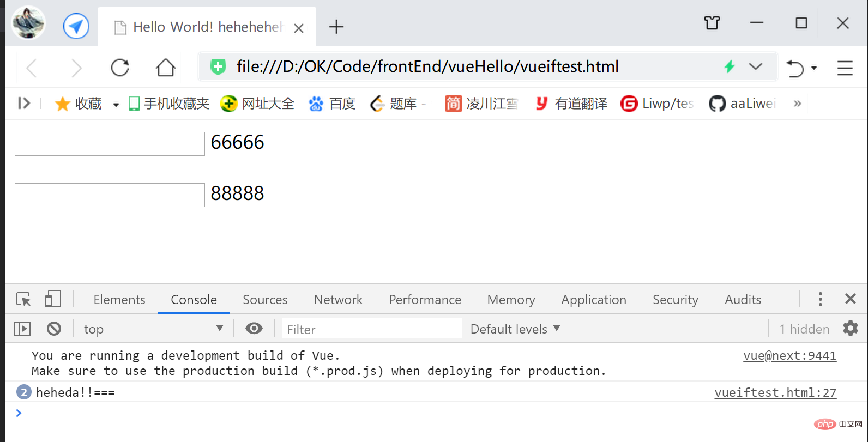Select the 66666 text

(237, 142)
